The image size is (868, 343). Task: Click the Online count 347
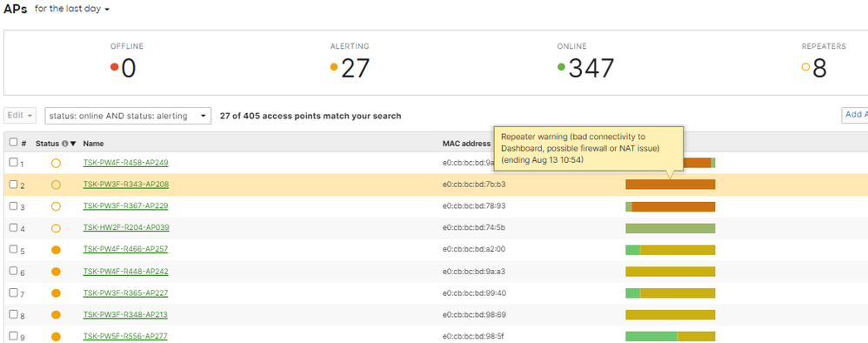click(x=591, y=69)
